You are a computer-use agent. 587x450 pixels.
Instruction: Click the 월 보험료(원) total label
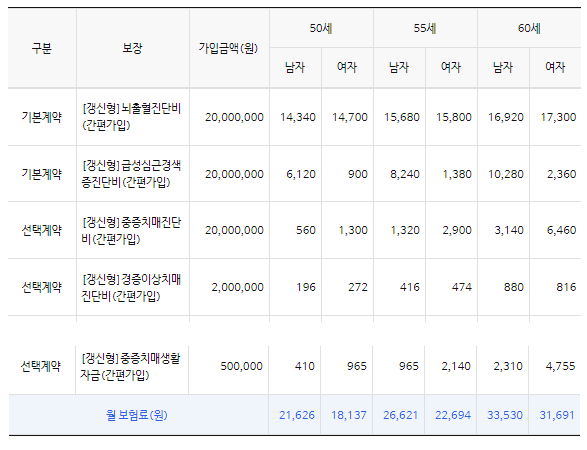pos(136,415)
